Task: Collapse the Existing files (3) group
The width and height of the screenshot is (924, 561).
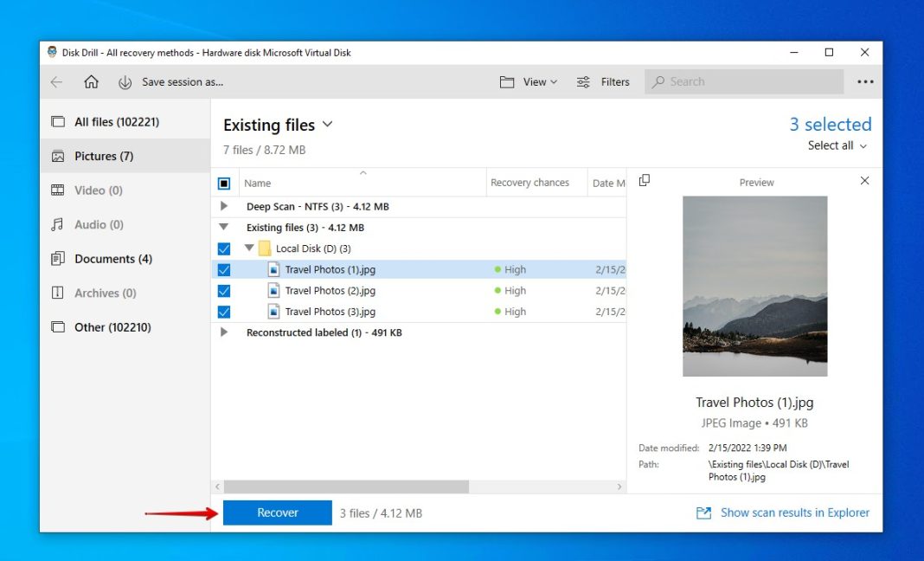Action: pyautogui.click(x=224, y=227)
